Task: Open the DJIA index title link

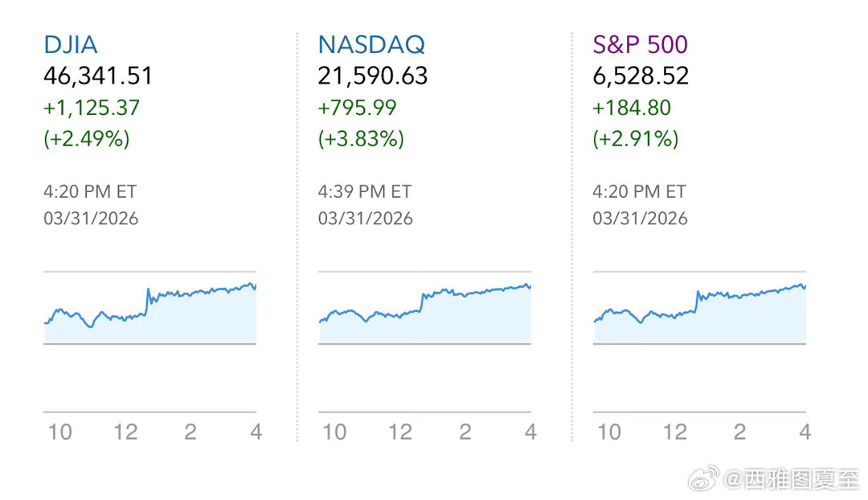Action: click(x=71, y=44)
